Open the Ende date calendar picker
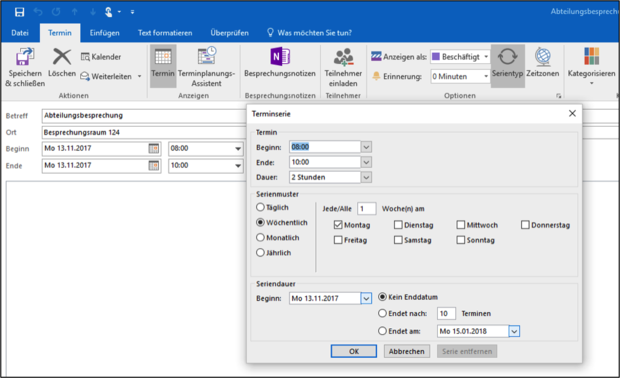Viewport: 620px width, 378px height. 153,165
